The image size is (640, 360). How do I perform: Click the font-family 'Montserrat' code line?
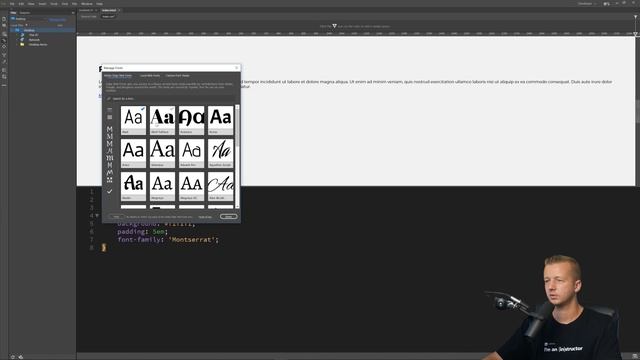[168, 240]
